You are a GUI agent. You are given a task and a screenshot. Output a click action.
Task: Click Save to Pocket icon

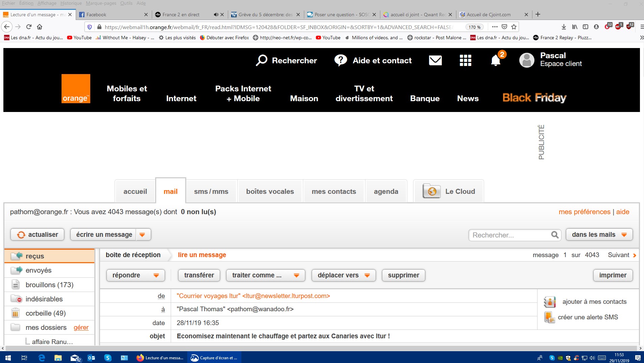tap(504, 27)
